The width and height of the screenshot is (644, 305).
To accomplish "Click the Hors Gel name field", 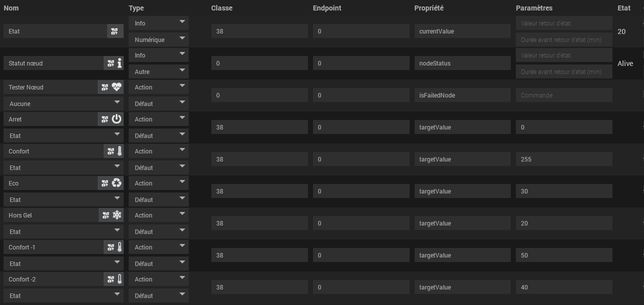I will tap(51, 215).
